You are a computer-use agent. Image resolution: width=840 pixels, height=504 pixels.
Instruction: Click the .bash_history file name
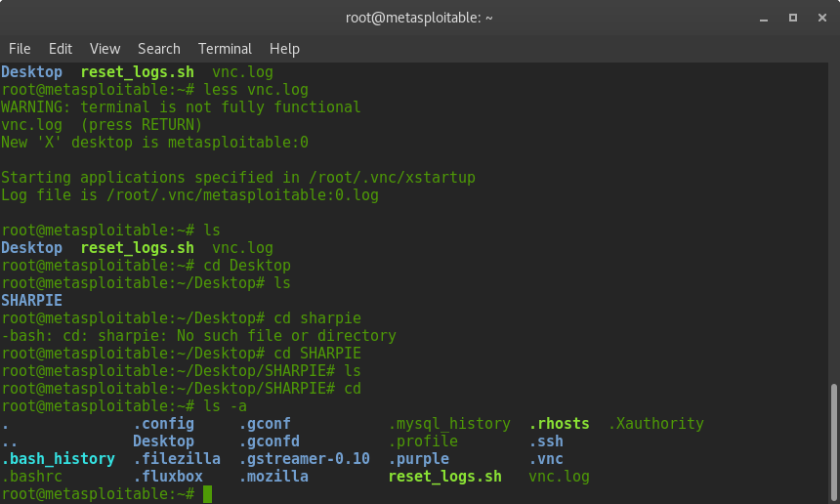(x=58, y=458)
